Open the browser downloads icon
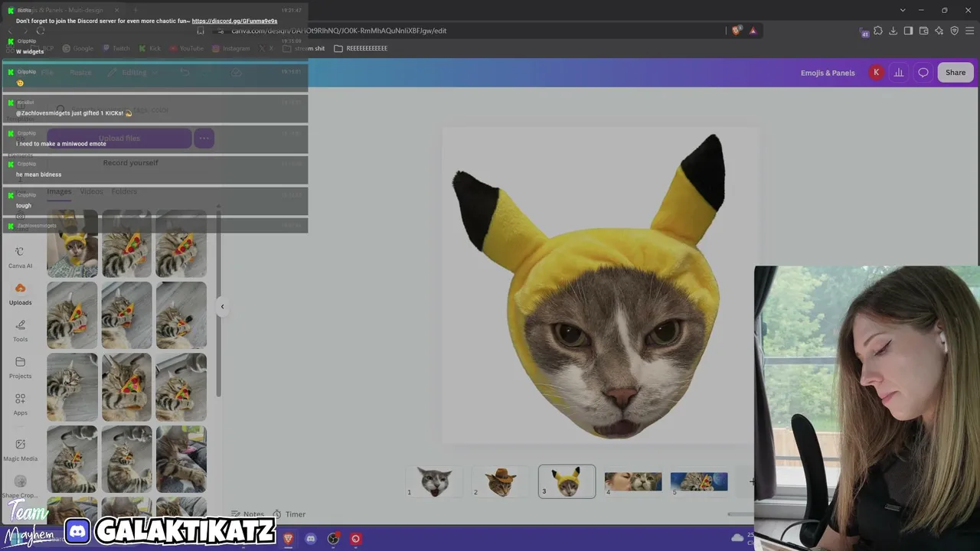980x551 pixels. click(893, 31)
